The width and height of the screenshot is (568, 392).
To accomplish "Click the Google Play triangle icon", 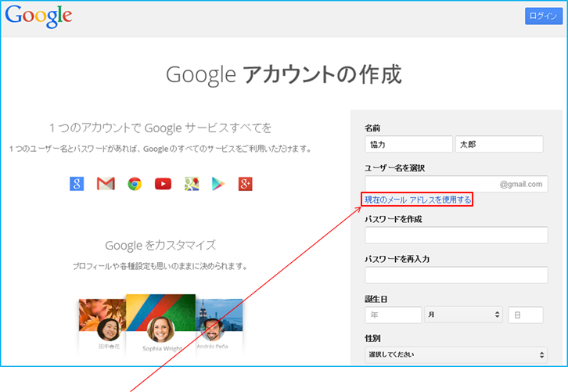I will point(219,184).
